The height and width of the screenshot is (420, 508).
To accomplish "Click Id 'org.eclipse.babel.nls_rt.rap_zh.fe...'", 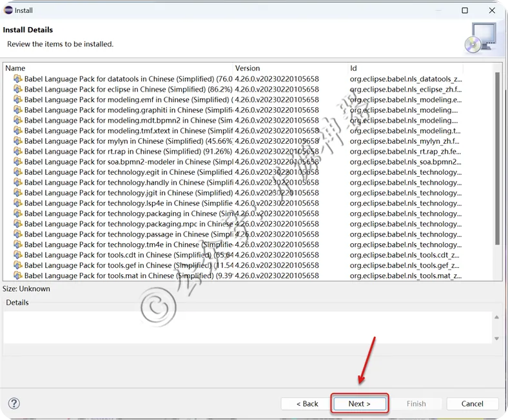I will (405, 152).
